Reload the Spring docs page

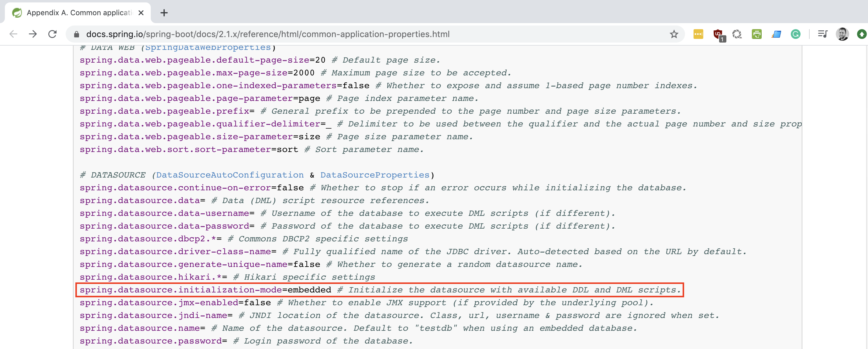click(x=52, y=34)
